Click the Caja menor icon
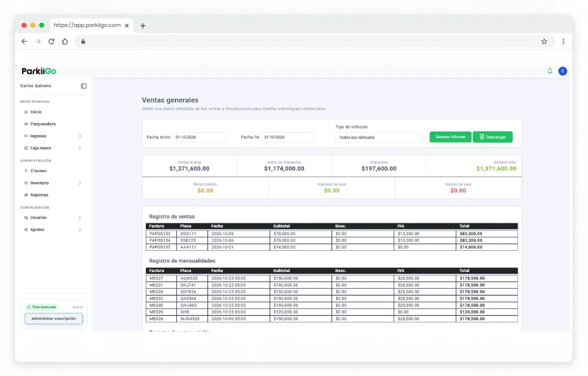 (x=26, y=148)
